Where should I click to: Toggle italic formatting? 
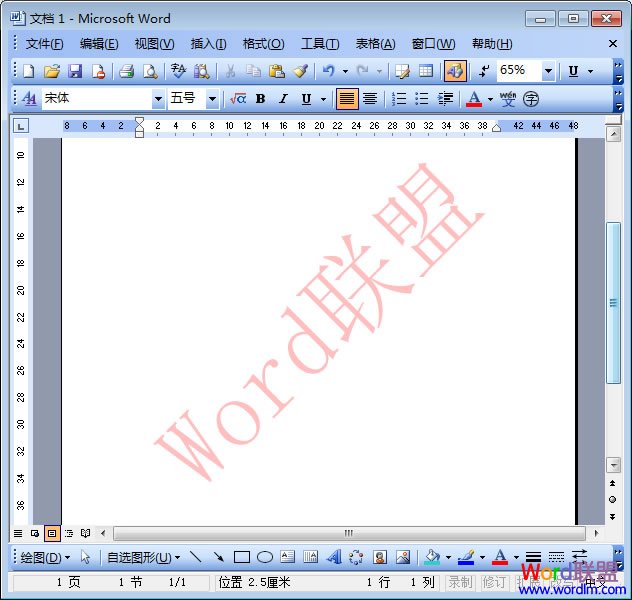(284, 99)
